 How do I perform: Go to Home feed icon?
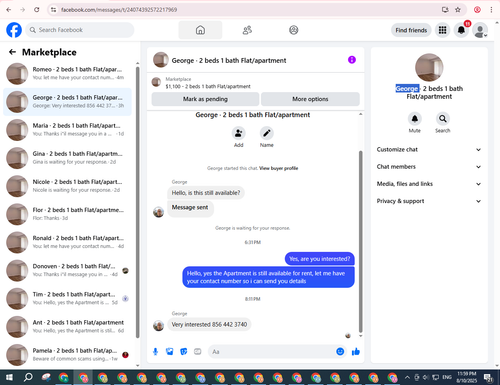200,30
